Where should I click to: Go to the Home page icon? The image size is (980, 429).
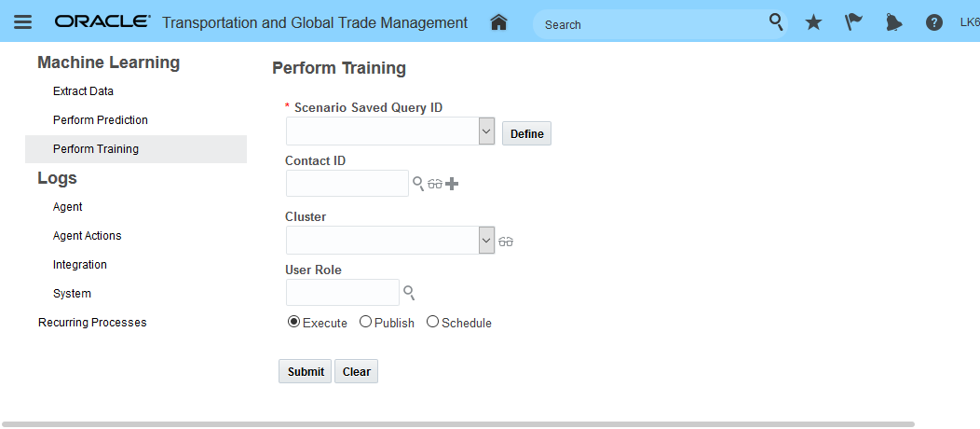click(498, 22)
